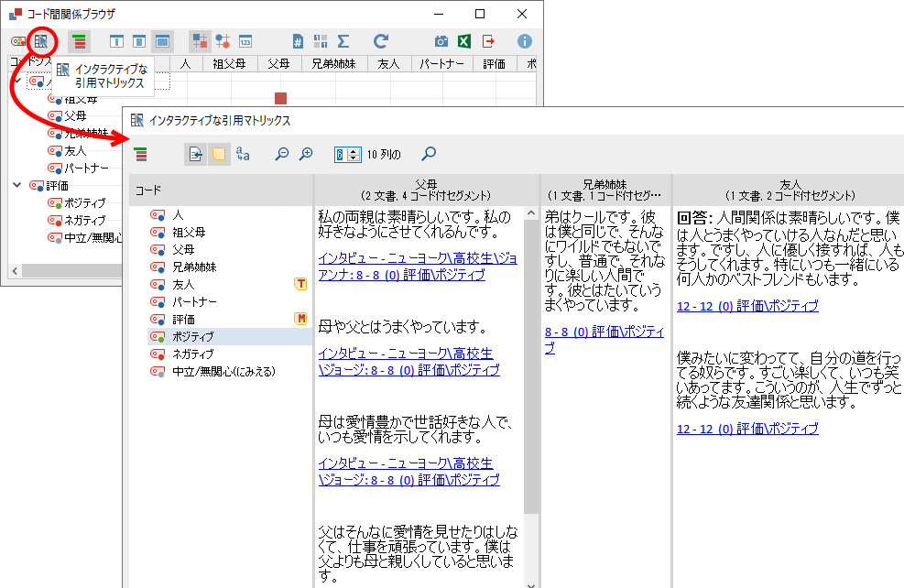Toggle squares as node symbols

click(x=200, y=41)
